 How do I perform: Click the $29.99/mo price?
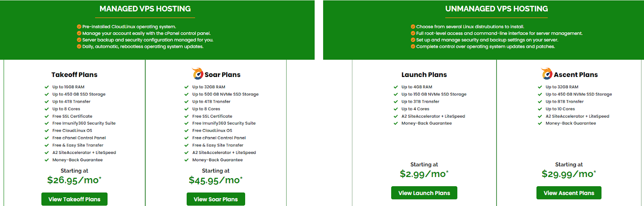(x=569, y=174)
